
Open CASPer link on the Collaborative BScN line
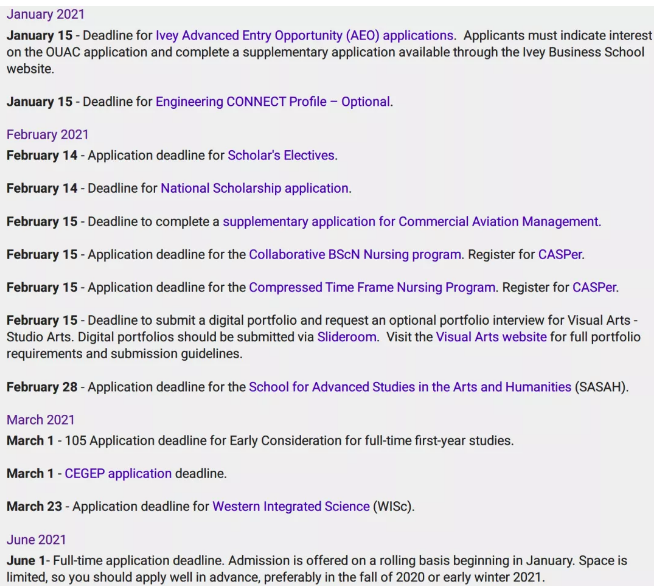[x=560, y=254]
